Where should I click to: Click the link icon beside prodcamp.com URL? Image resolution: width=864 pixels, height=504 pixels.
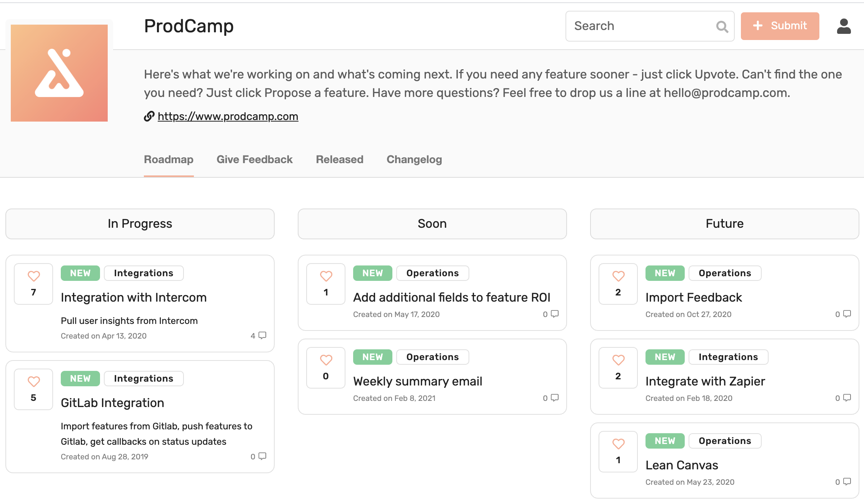pos(148,116)
